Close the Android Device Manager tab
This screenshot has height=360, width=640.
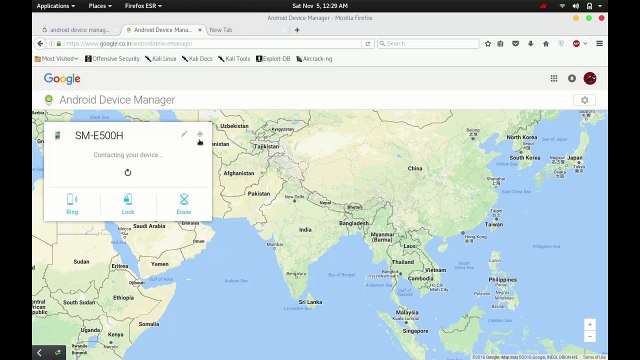point(200,30)
